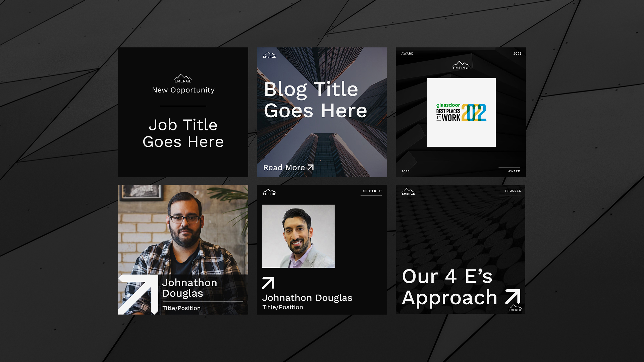
Task: Select the Job Title Goes Here heading
Action: (x=183, y=133)
